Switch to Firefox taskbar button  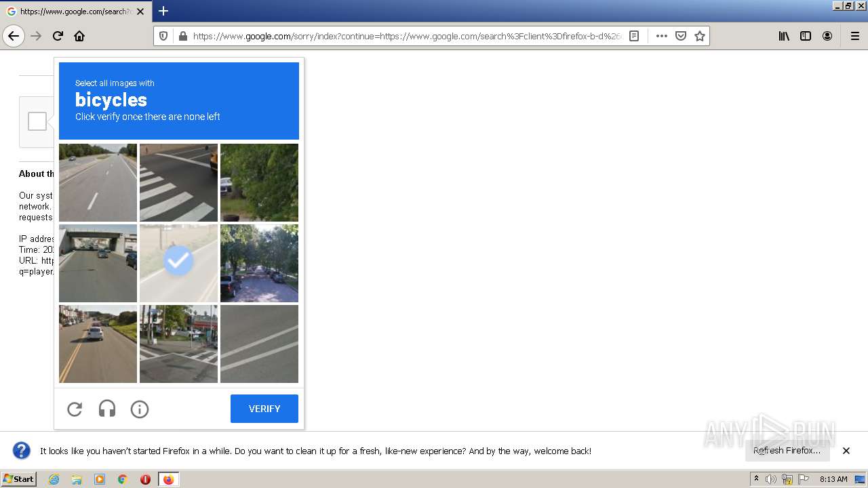pyautogui.click(x=168, y=479)
